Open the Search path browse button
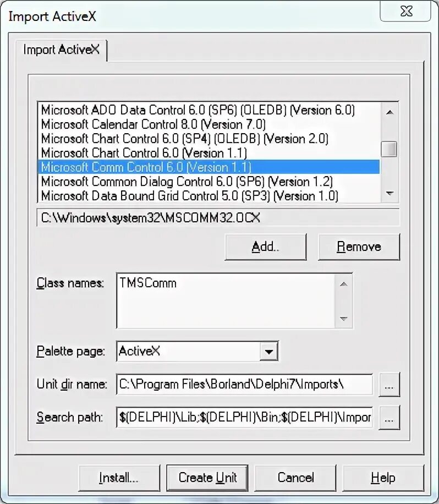 click(x=389, y=418)
